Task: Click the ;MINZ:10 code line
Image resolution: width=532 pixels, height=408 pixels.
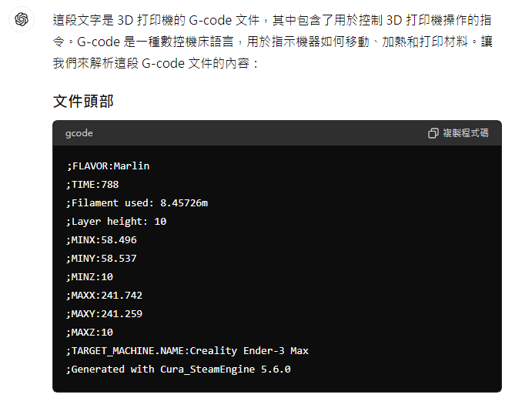Action: 89,277
